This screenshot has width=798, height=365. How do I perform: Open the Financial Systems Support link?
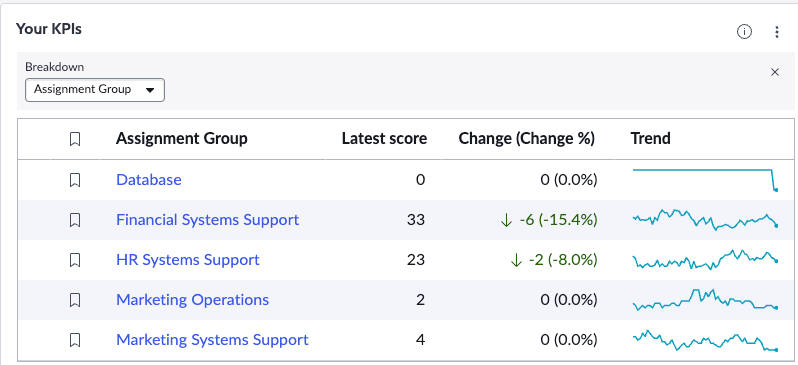tap(208, 220)
